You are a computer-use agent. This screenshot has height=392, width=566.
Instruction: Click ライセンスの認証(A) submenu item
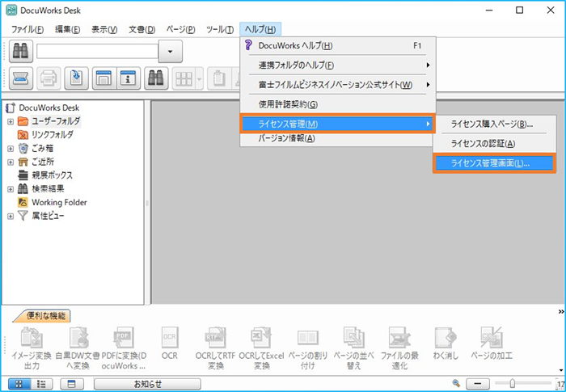[494, 144]
